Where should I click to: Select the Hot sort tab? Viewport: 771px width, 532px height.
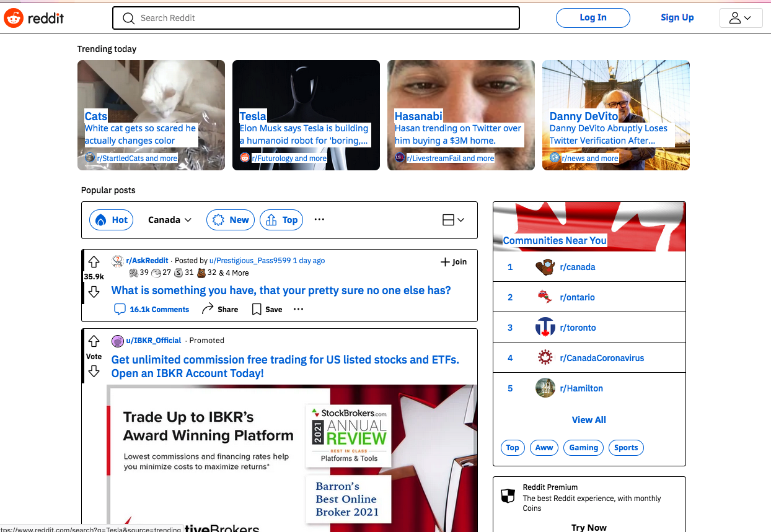(x=112, y=220)
